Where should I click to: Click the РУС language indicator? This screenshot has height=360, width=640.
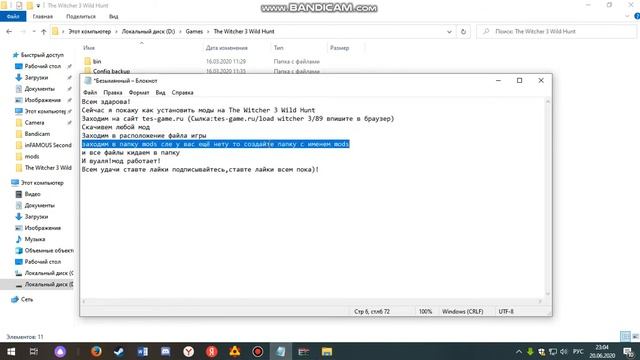point(578,351)
